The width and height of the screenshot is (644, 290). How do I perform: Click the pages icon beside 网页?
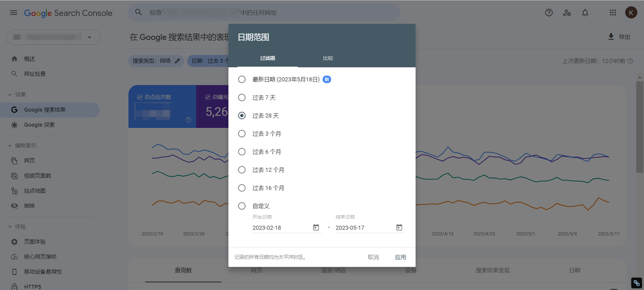(x=14, y=161)
